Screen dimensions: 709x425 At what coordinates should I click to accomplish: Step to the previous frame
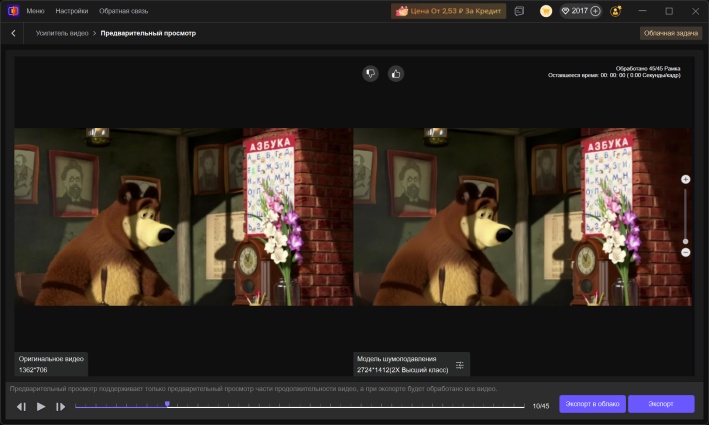pos(21,406)
